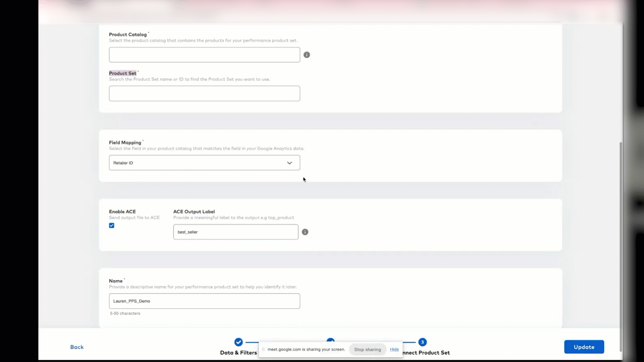Click the Data & Filters step label
The height and width of the screenshot is (362, 644).
point(238,353)
